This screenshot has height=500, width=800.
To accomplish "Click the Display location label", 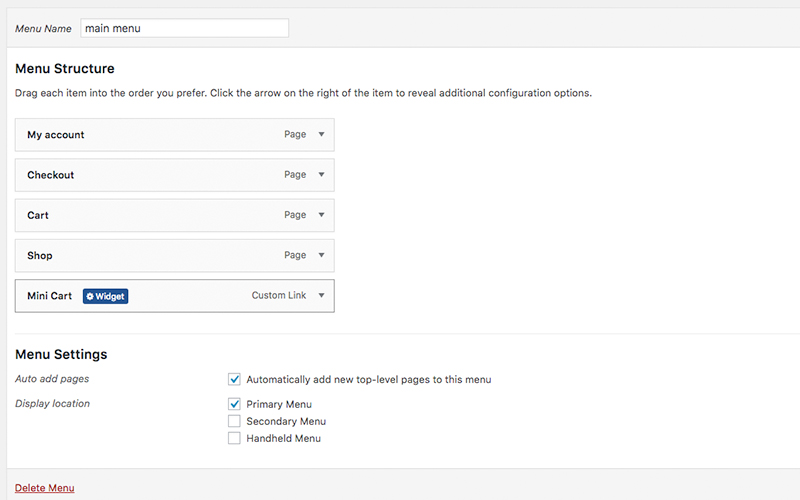I will coord(53,404).
